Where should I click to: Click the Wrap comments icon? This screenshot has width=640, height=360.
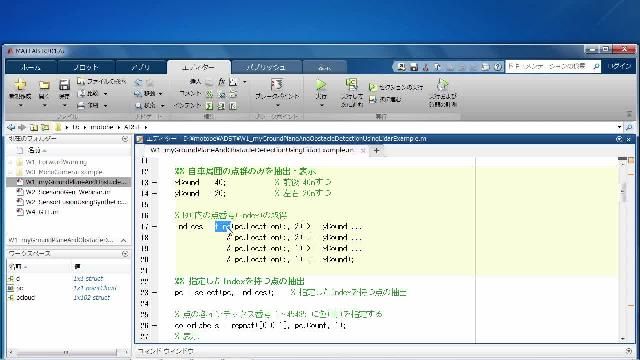(x=233, y=94)
